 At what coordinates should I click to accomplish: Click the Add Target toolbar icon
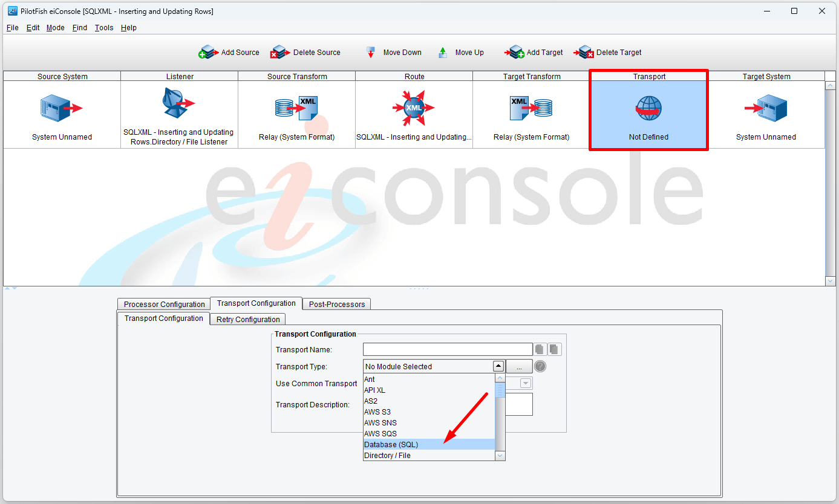tap(515, 53)
